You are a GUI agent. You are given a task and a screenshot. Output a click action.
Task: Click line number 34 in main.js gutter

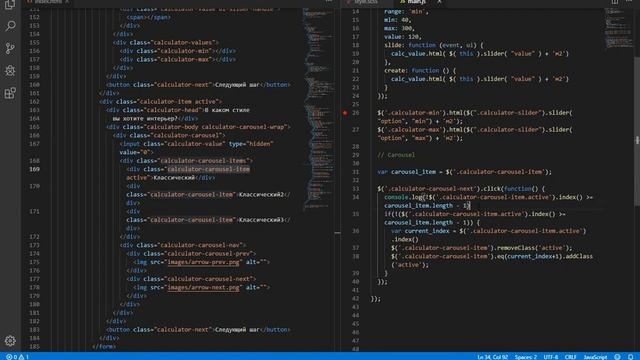coord(356,197)
